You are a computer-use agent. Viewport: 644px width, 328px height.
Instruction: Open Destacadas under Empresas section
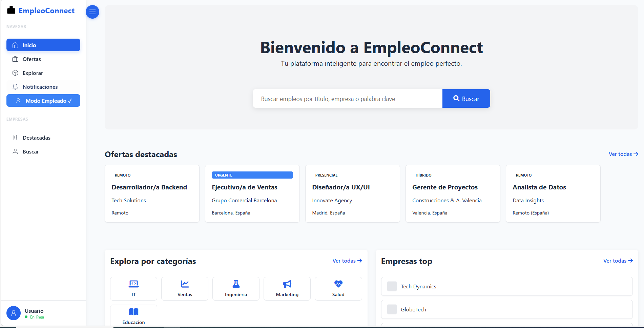point(36,138)
